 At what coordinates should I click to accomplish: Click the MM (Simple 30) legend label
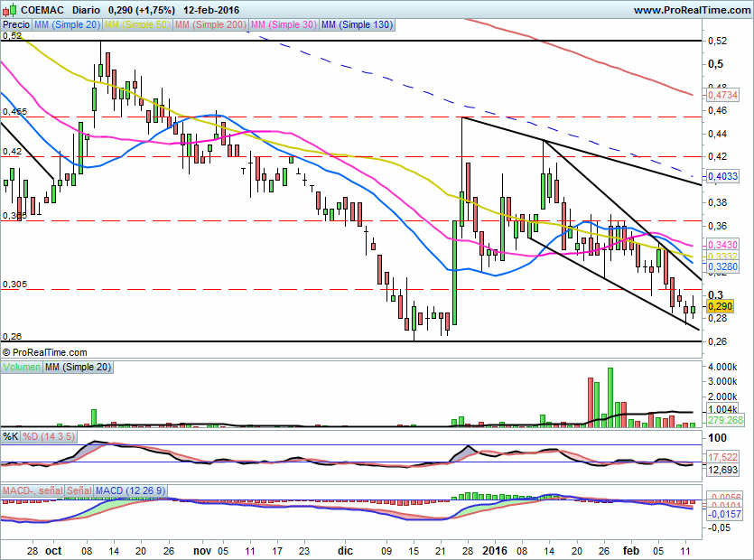[284, 24]
